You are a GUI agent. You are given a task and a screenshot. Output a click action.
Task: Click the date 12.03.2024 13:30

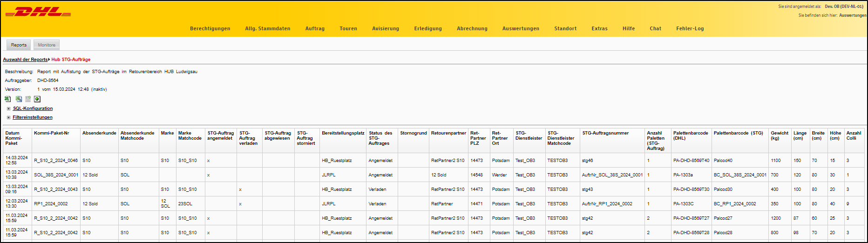point(17,203)
